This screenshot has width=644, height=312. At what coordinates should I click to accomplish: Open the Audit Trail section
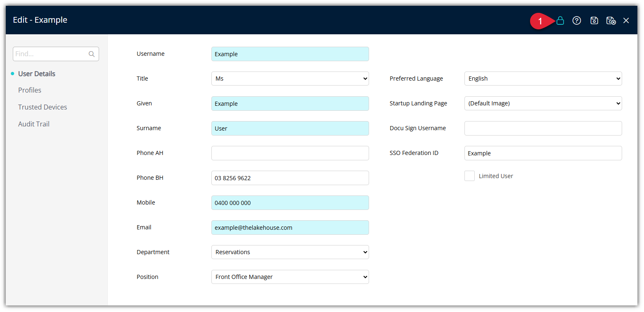click(34, 124)
